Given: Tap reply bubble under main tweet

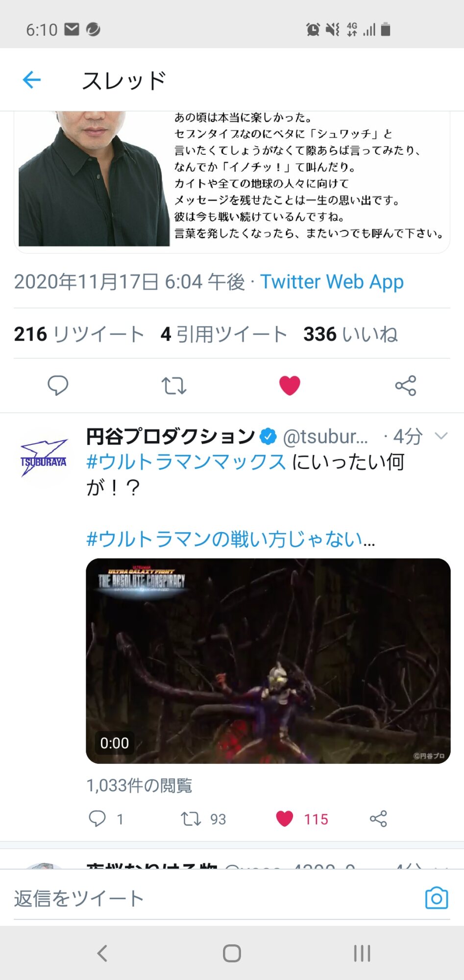Looking at the screenshot, I should click(58, 386).
